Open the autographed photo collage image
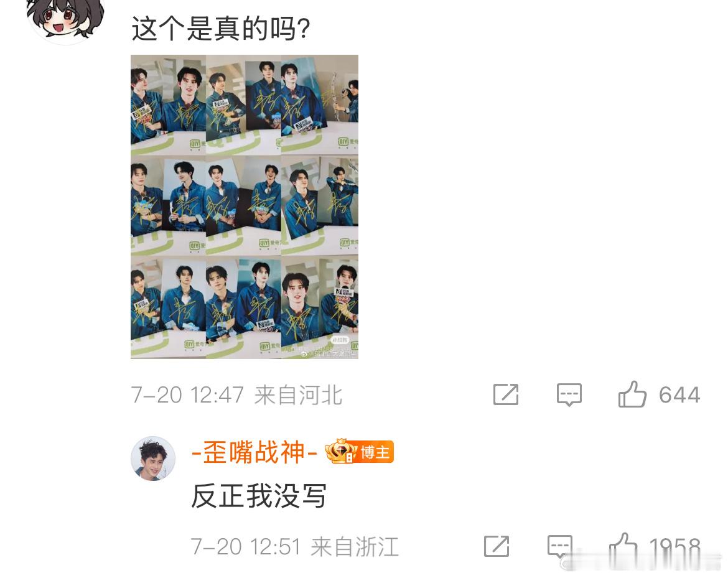 click(244, 207)
